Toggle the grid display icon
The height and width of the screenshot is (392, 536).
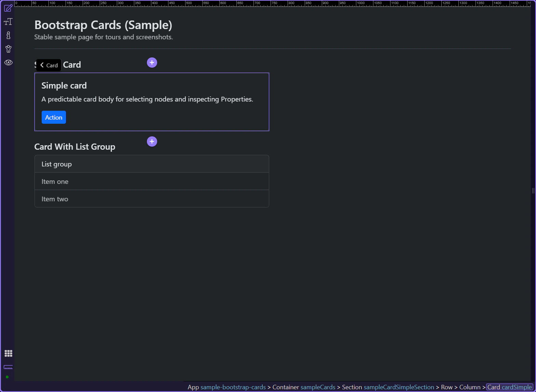point(8,353)
